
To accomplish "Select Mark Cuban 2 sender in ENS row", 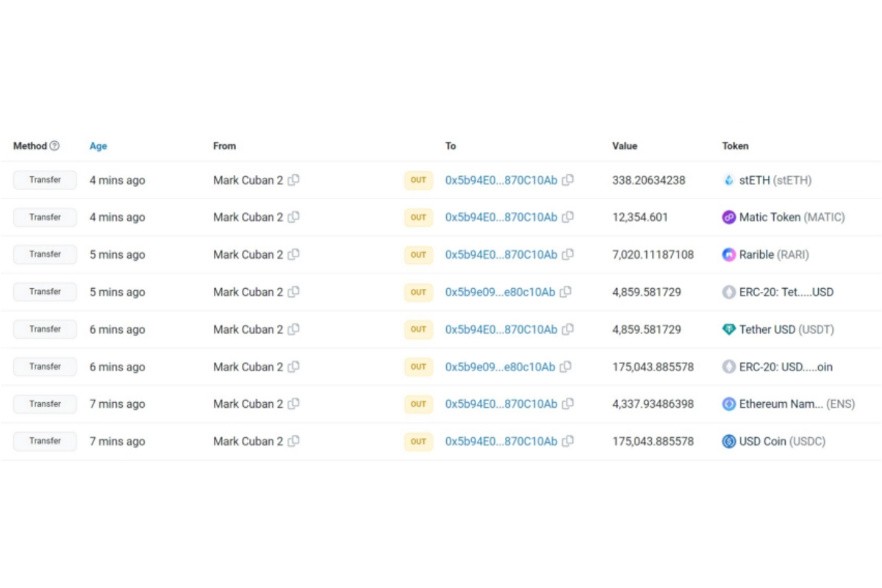I will 248,404.
